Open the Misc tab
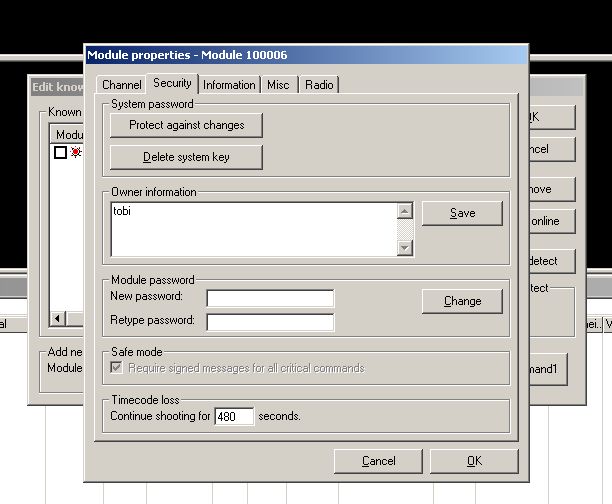 (x=278, y=85)
